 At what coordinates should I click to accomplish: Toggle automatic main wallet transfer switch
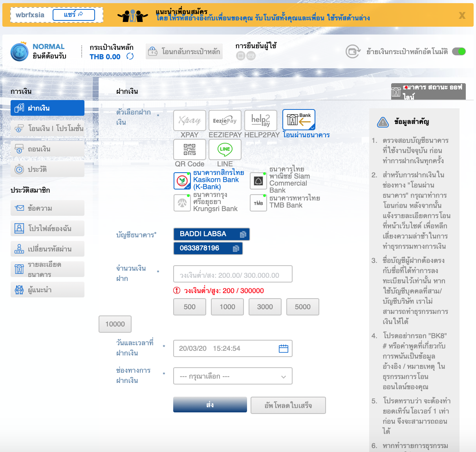coord(458,51)
